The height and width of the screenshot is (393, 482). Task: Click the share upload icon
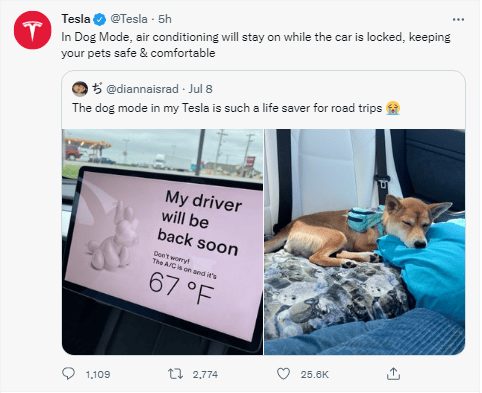[393, 374]
